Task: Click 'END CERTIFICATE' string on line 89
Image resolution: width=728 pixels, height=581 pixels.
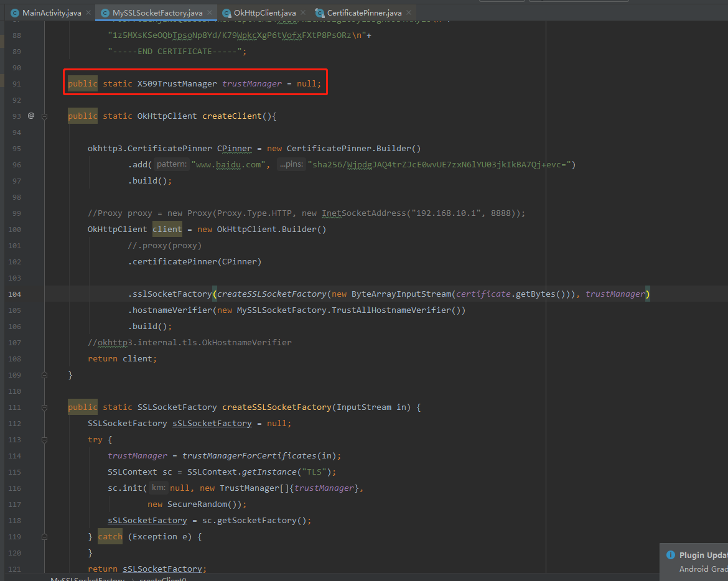Action: pos(175,52)
